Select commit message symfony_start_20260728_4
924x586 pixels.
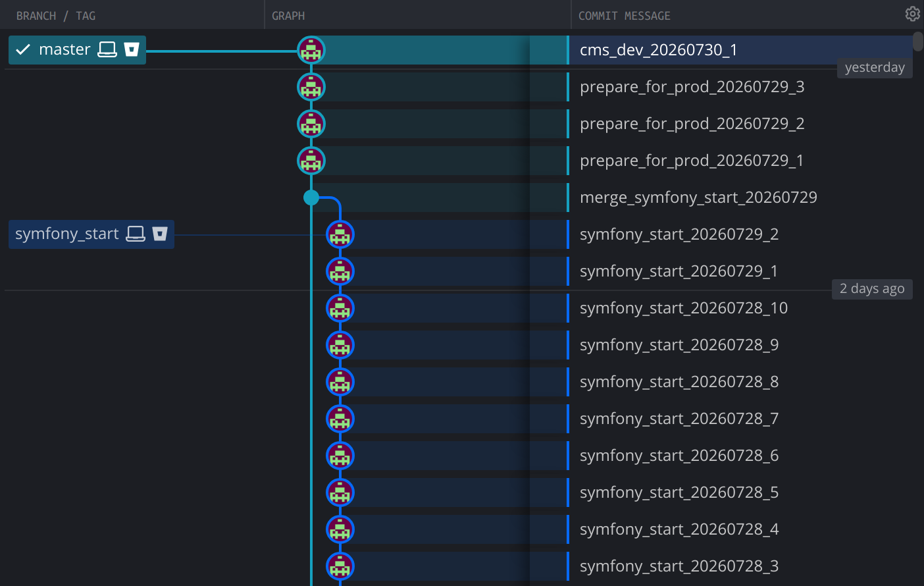(x=679, y=529)
